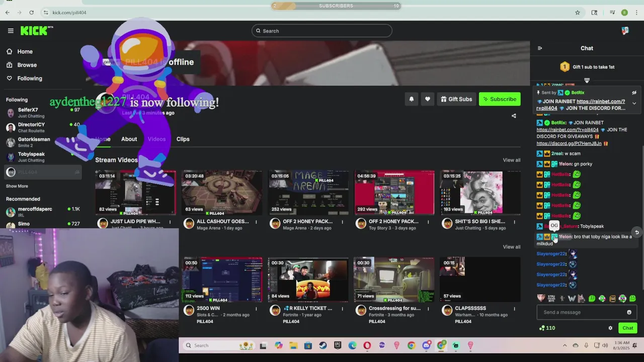Screen dimensions: 644x362
Task: Click the reply arrow on the 1felon message
Action: pos(636,233)
